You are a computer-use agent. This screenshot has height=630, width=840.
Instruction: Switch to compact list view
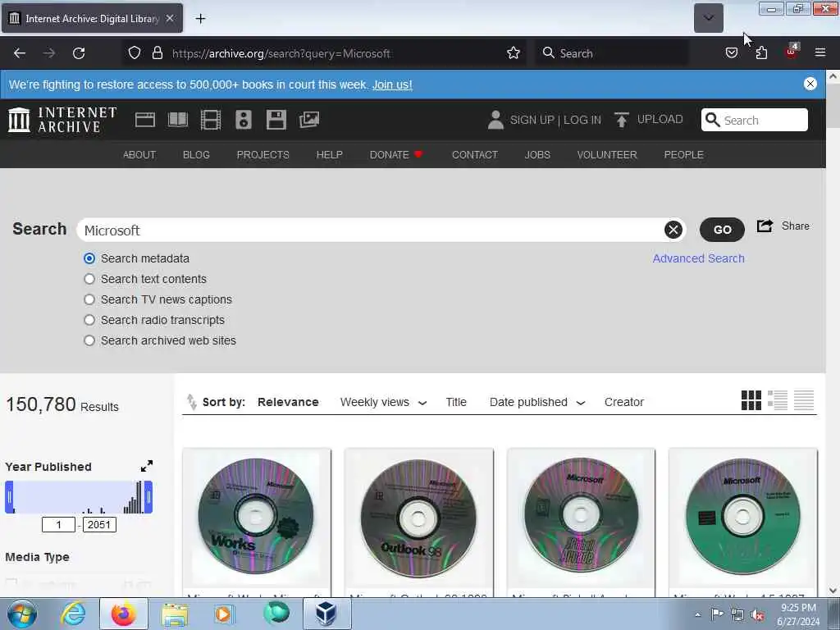coord(804,400)
